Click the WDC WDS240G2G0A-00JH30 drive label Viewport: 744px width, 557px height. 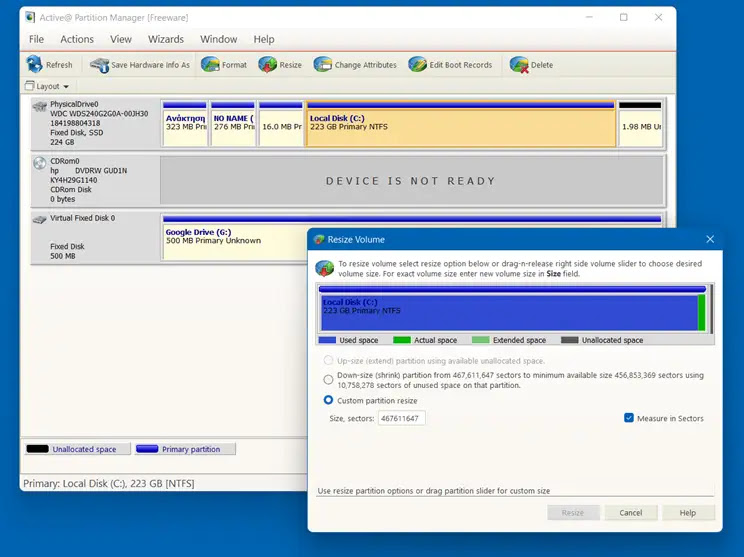point(99,114)
